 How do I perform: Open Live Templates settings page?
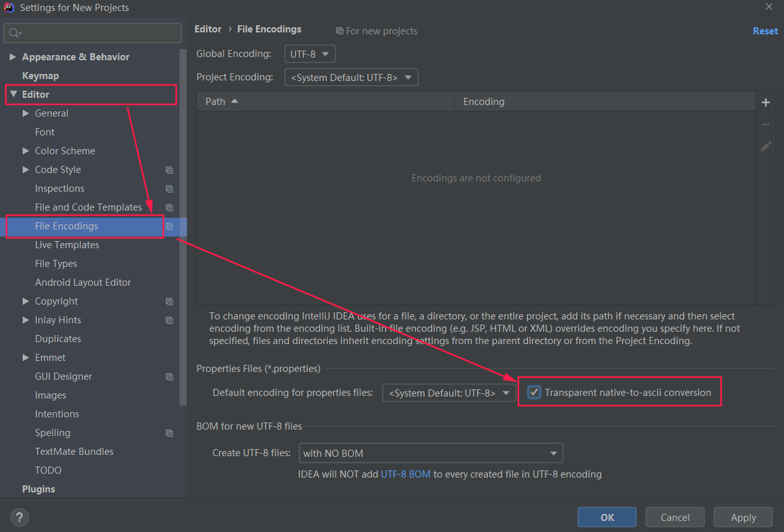pyautogui.click(x=67, y=245)
